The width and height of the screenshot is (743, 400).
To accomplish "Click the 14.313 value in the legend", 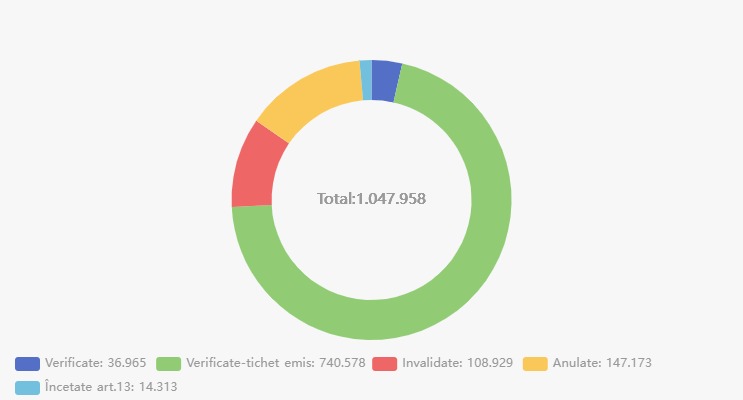I will tap(158, 387).
